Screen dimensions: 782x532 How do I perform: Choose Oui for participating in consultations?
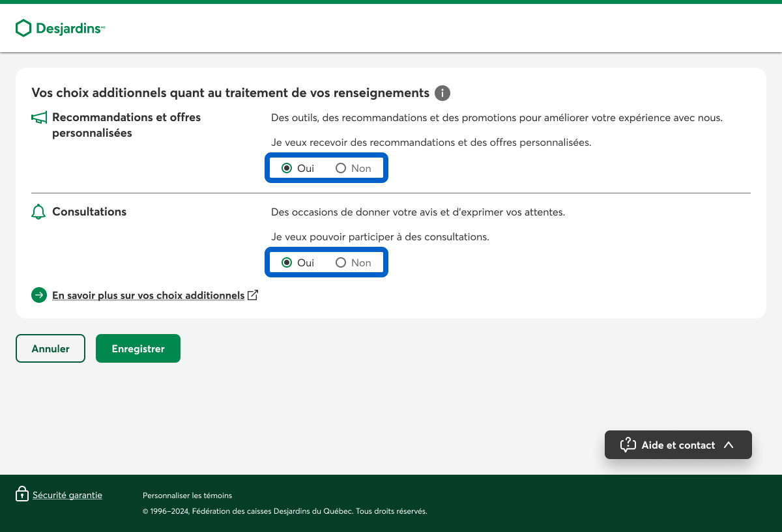pos(287,262)
